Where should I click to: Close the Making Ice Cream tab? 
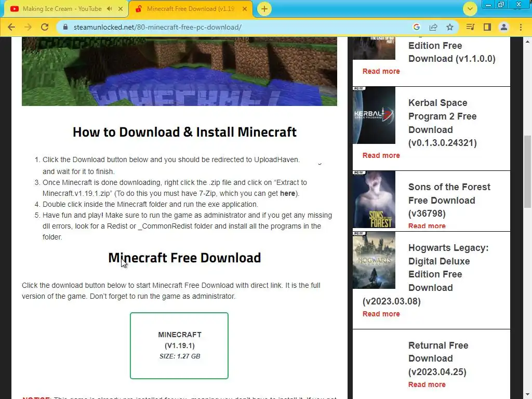(x=121, y=9)
